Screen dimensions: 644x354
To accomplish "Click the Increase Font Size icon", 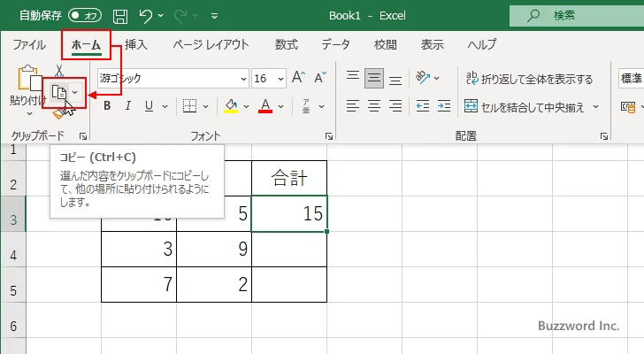I will (x=299, y=77).
